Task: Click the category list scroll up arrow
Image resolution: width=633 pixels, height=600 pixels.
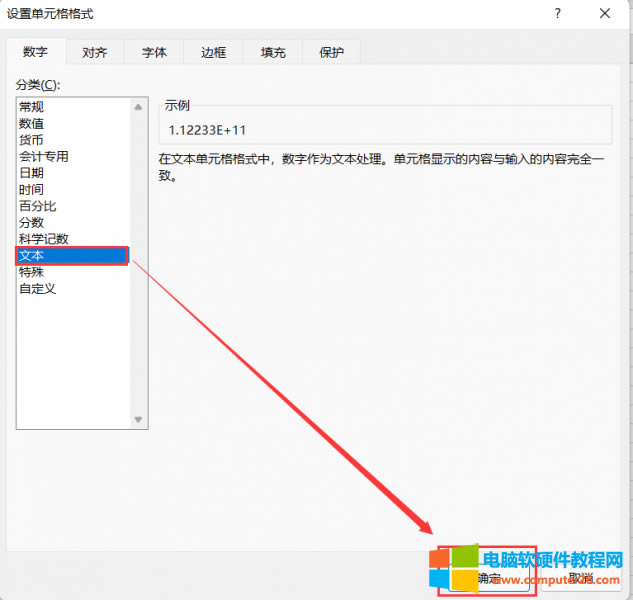Action: [138, 107]
